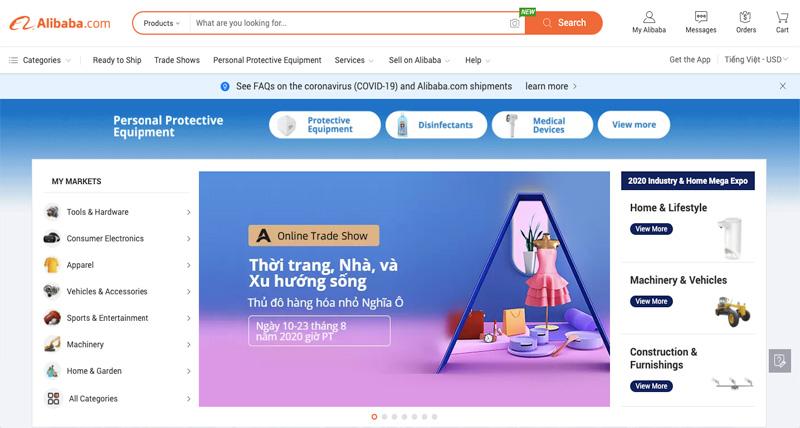Screen dimensions: 800x428
Task: Open the My Alibaba account icon
Action: [649, 22]
